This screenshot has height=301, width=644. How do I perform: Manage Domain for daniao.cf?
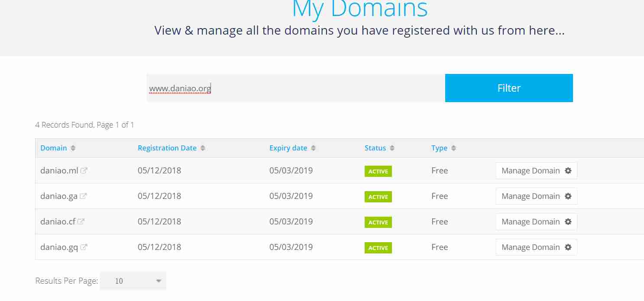click(536, 221)
